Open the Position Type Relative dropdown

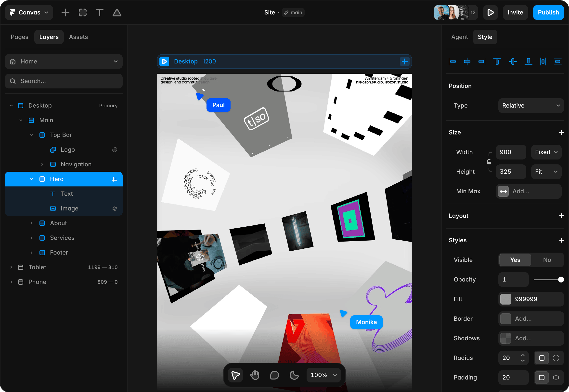click(x=531, y=106)
